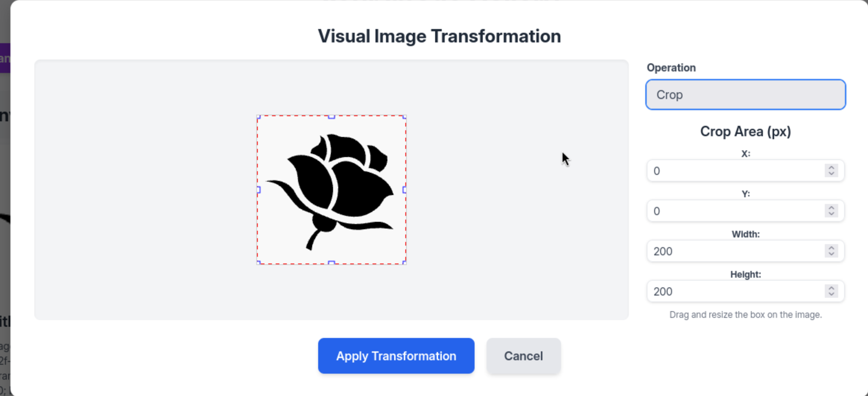Click the Height input field
Image resolution: width=868 pixels, height=396 pixels.
[x=734, y=291]
